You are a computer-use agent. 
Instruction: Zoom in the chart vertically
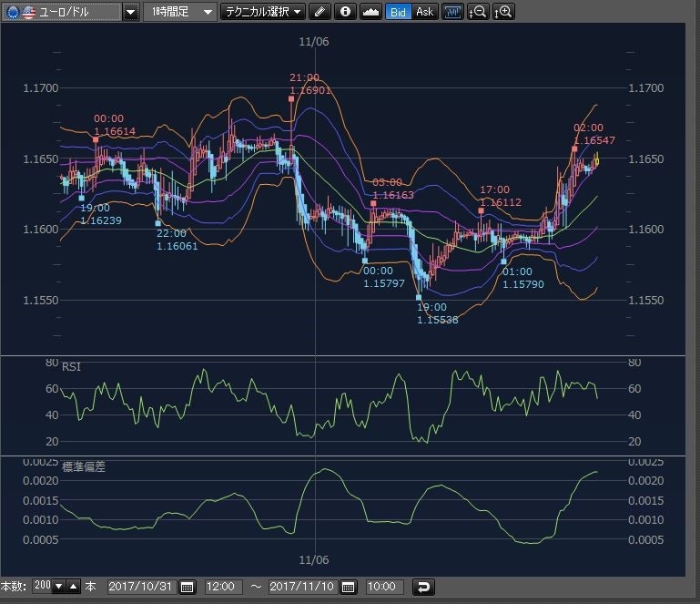click(x=503, y=12)
